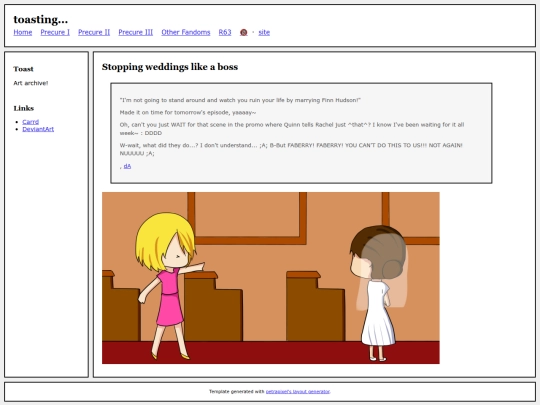This screenshot has width=540, height=405.
Task: Open the Home navigation link
Action: pyautogui.click(x=23, y=32)
